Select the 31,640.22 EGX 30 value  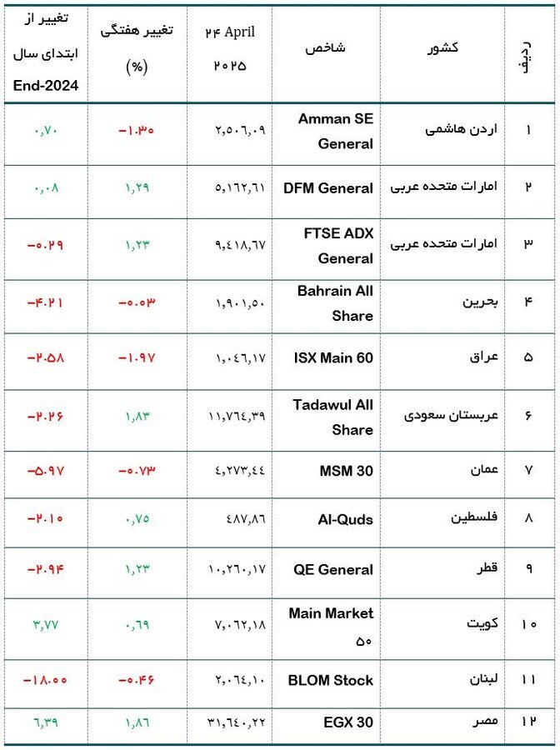pos(236,722)
